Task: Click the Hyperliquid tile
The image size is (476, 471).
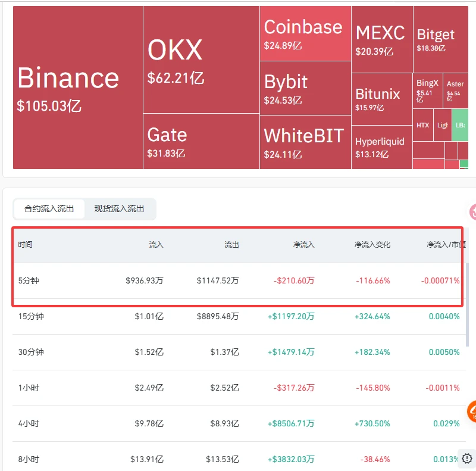Action: click(381, 148)
